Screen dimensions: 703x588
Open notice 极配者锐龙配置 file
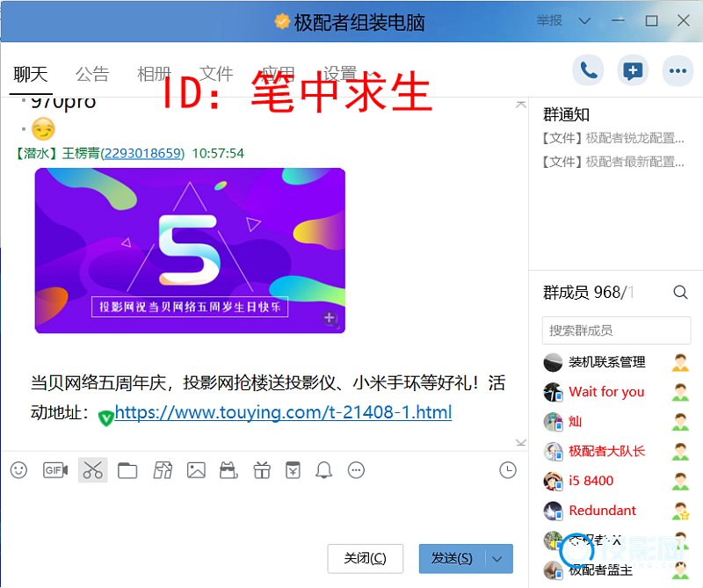(612, 138)
